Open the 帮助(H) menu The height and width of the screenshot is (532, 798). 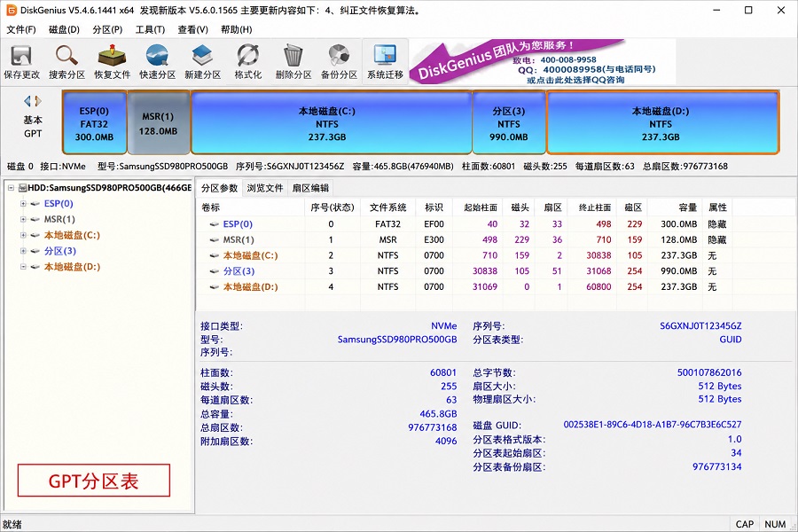tap(236, 29)
